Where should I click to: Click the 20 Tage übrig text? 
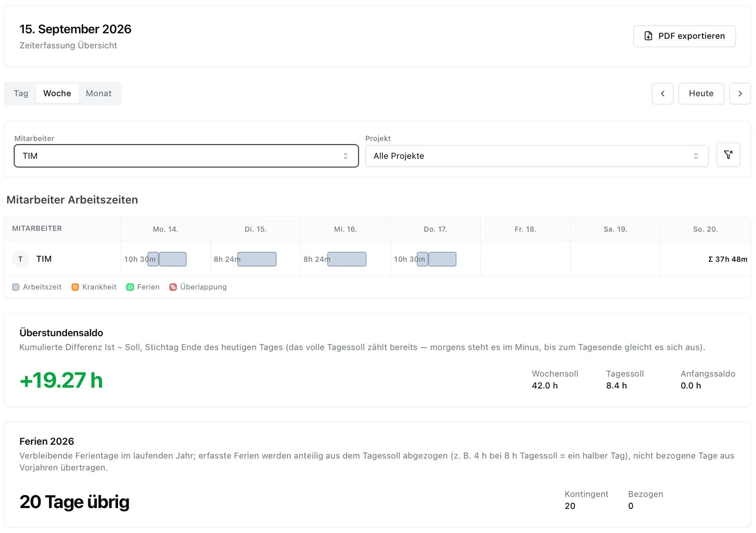coord(74,502)
